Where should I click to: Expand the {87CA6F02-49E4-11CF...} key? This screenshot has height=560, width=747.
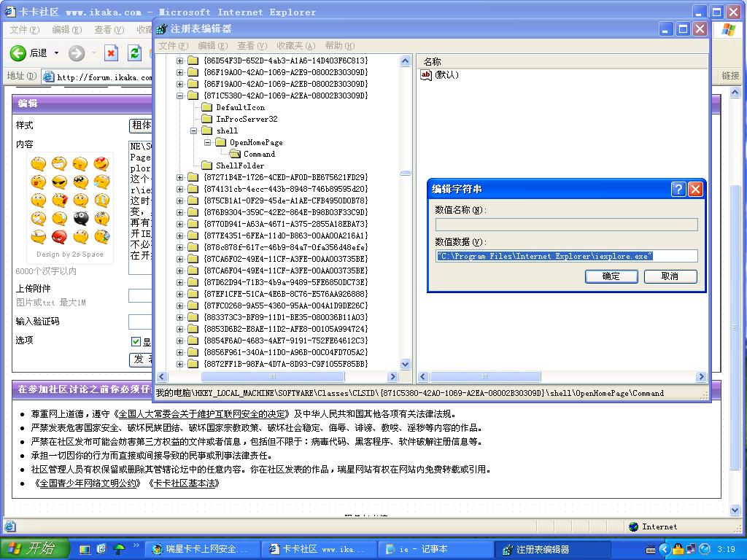tap(179, 259)
